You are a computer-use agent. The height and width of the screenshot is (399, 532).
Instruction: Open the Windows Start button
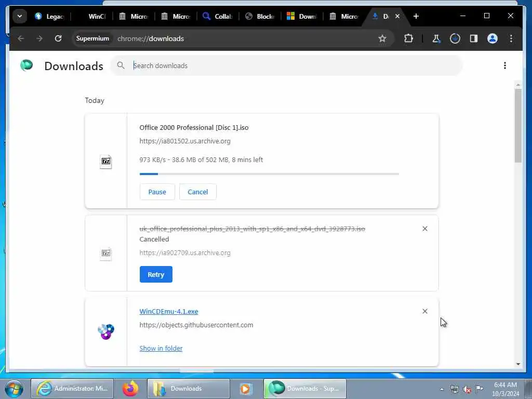[14, 389]
